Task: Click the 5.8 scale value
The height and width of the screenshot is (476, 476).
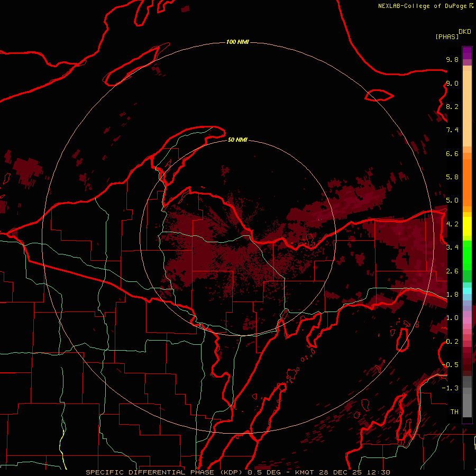Action: [x=452, y=177]
